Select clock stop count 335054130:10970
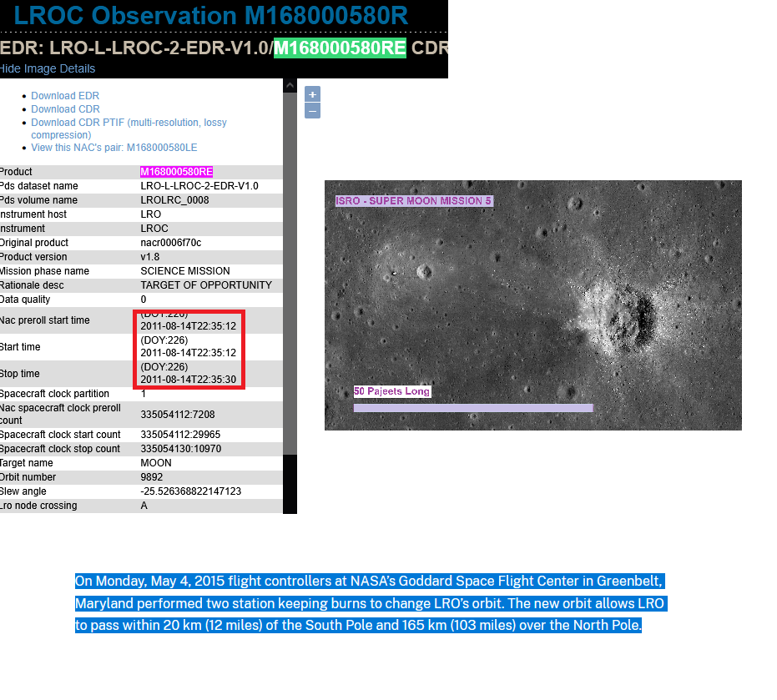This screenshot has height=700, width=777. tap(181, 449)
